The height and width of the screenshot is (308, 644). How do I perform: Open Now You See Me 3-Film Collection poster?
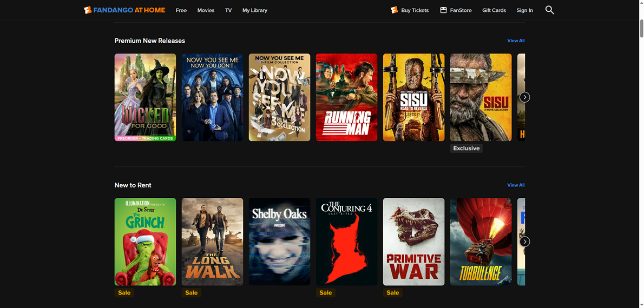pos(279,97)
